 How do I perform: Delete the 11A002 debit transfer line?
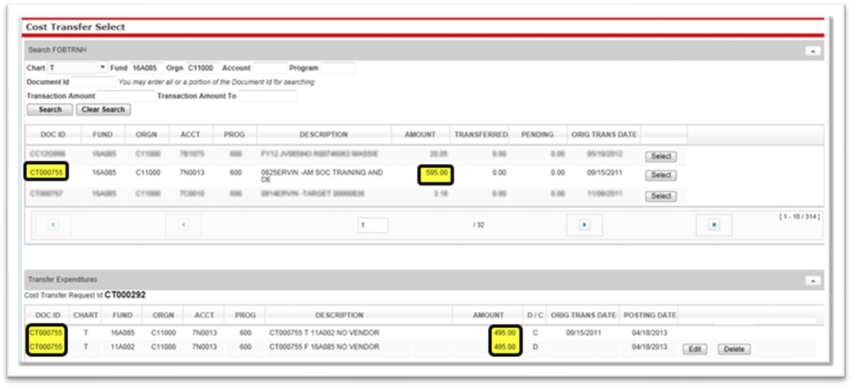tap(734, 349)
